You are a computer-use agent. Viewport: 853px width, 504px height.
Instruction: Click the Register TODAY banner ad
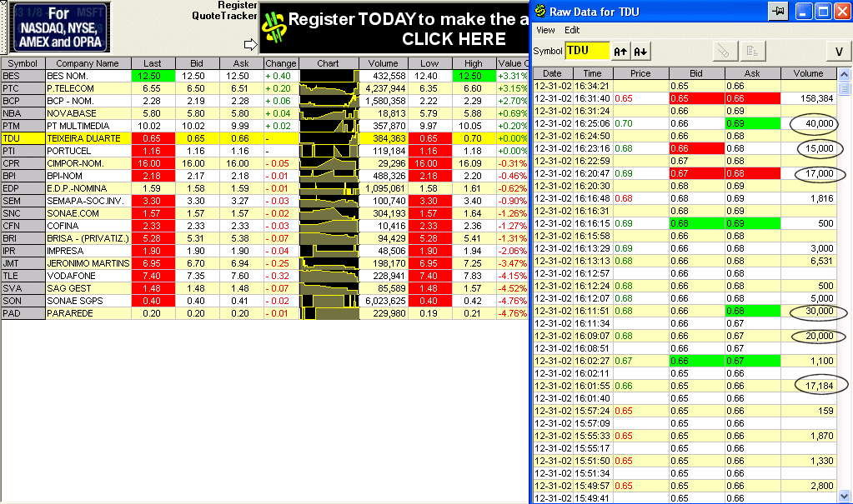click(394, 28)
